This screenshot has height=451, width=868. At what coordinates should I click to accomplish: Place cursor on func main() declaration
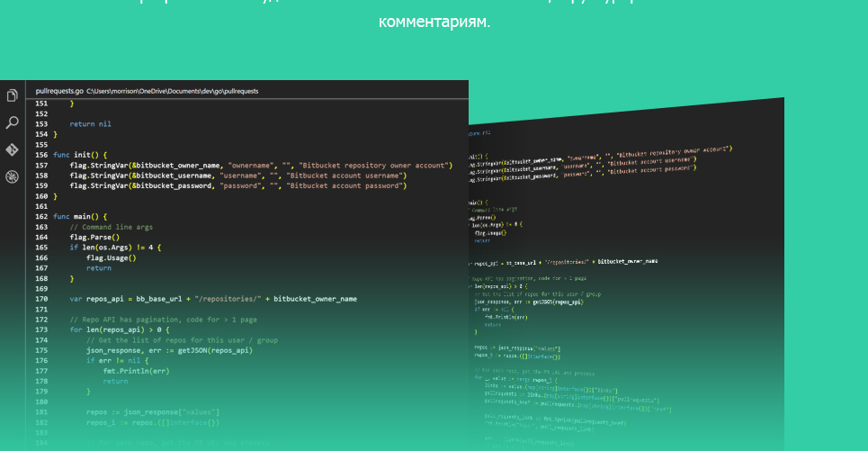click(x=80, y=217)
